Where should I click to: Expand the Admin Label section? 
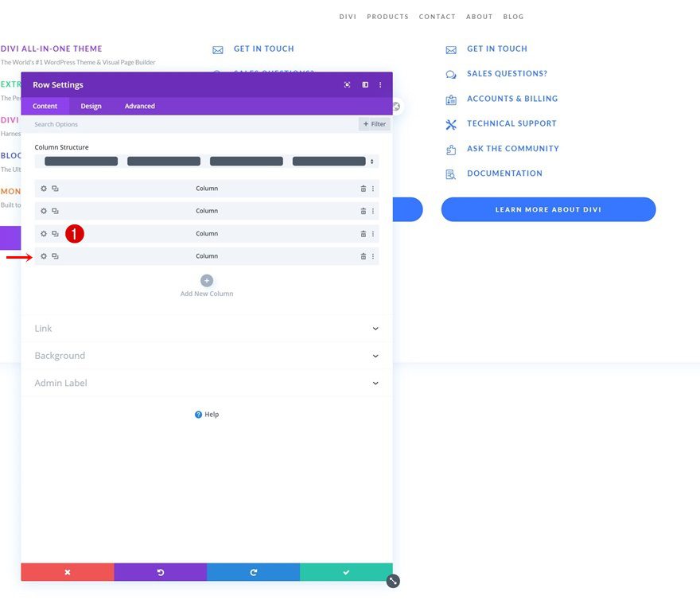(x=206, y=383)
